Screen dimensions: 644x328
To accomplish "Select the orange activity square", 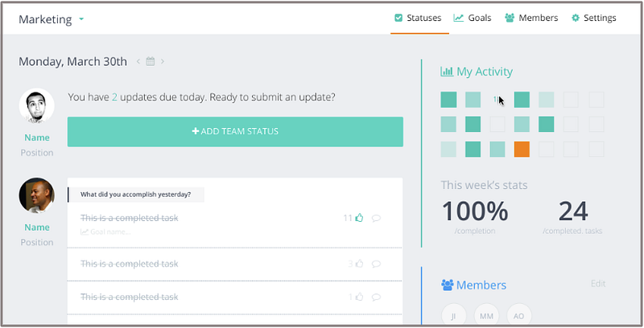I will tap(522, 149).
